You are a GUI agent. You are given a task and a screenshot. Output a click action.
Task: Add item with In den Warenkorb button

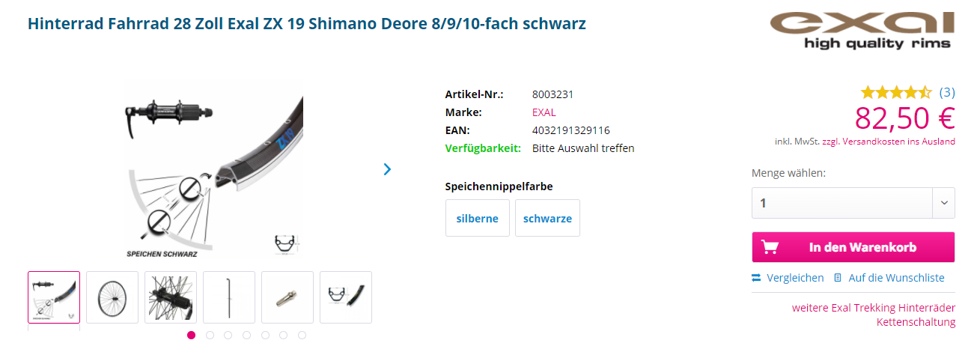(853, 247)
